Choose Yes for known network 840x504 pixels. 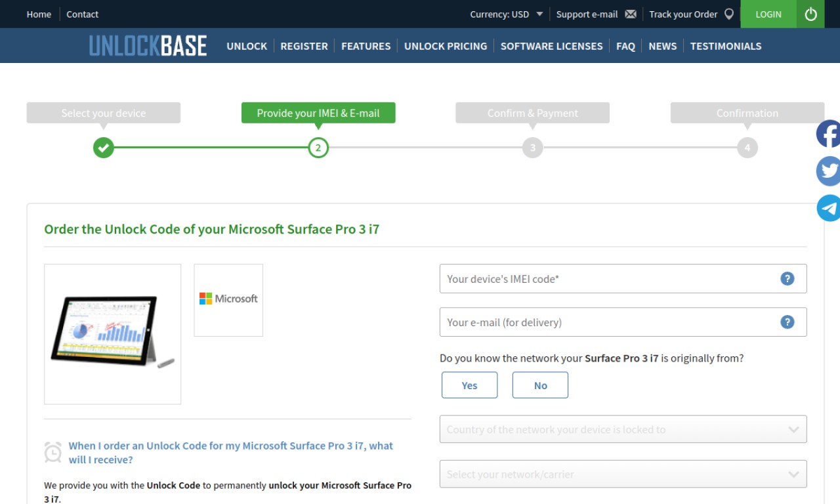coord(470,385)
